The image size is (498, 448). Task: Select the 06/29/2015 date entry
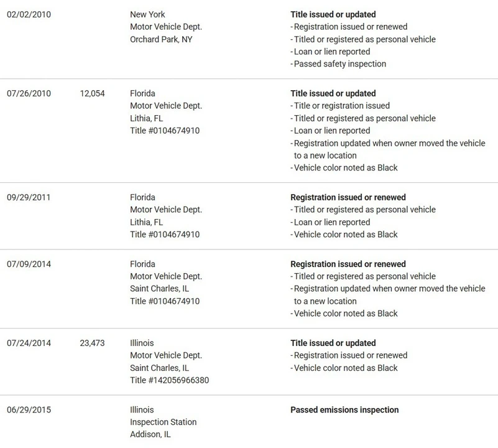click(29, 410)
